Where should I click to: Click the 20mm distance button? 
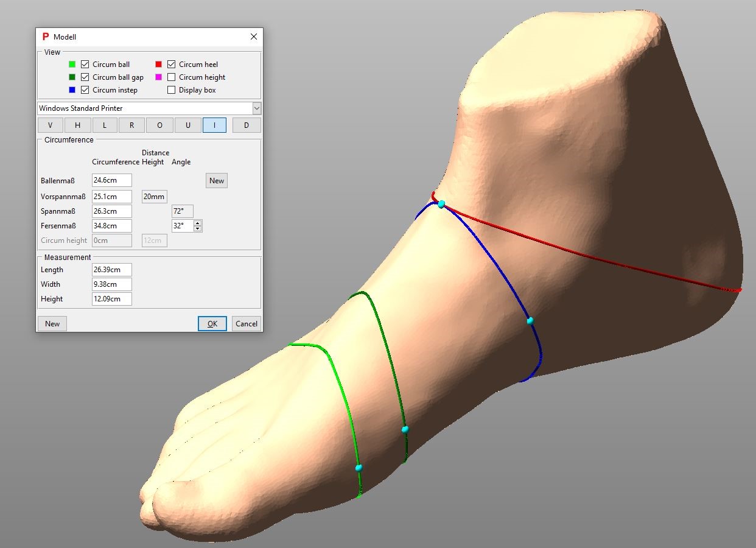coord(154,197)
